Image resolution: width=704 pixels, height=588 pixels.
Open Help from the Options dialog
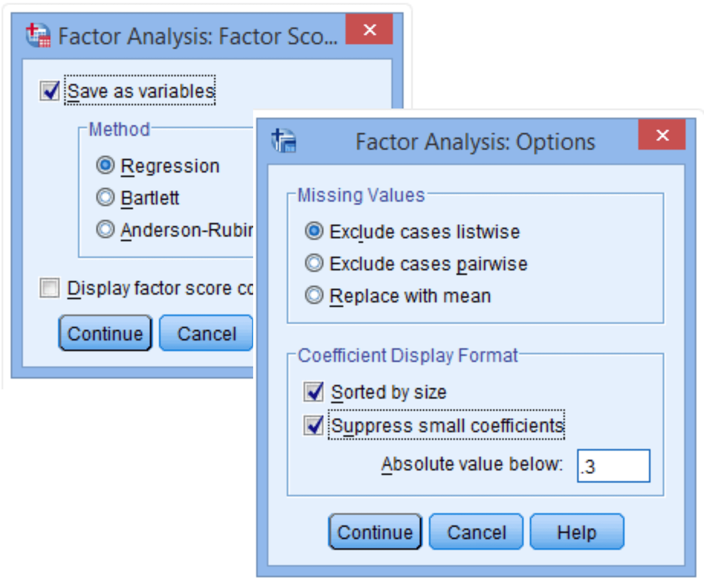click(576, 532)
